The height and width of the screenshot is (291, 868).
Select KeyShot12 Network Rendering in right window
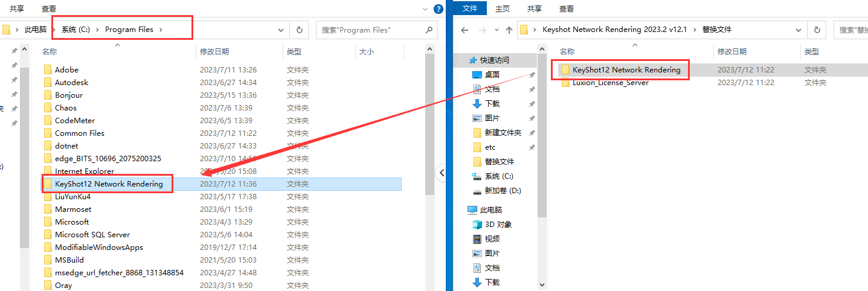tap(626, 70)
